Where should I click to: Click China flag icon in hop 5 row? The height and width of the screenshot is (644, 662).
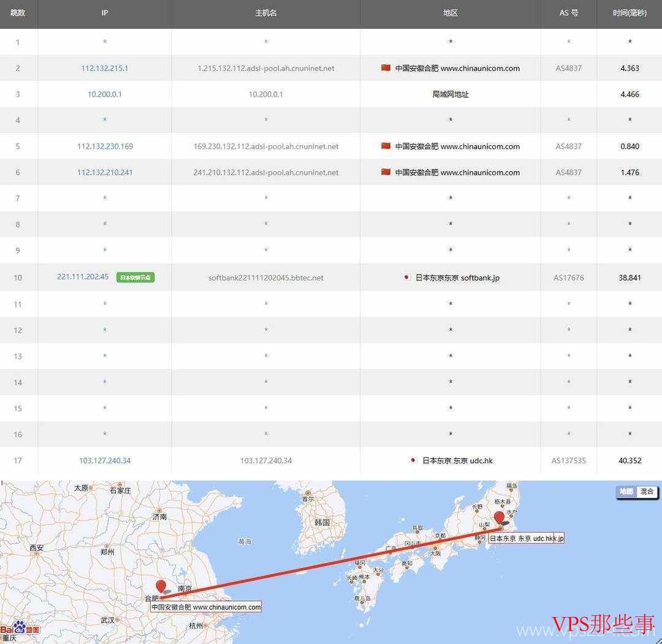pyautogui.click(x=386, y=146)
